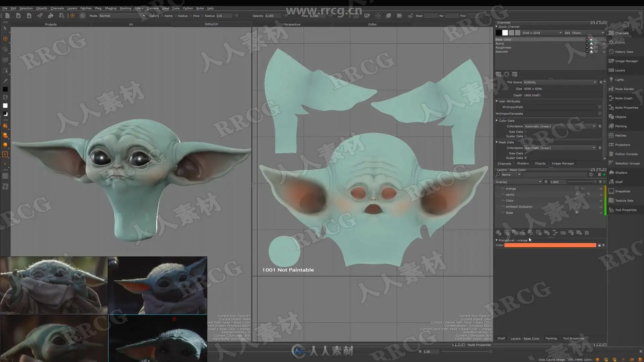Viewport: 644px width, 362px height.
Task: Click the Snapshots palette icon
Action: (611, 191)
